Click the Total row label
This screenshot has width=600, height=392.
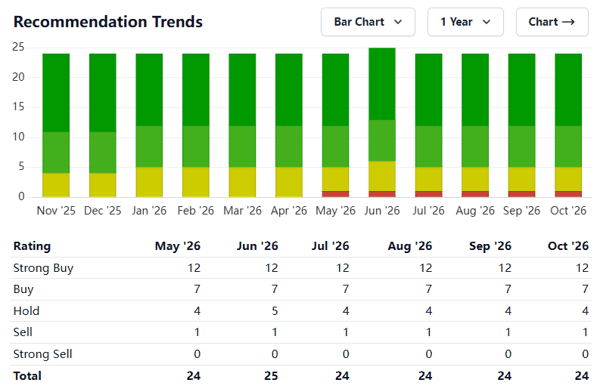pos(27,376)
